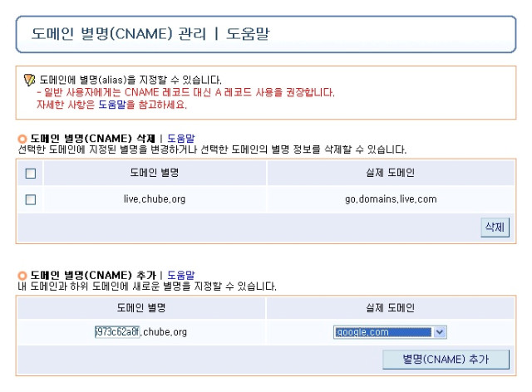532x392 pixels.
Task: Select the live.chube.org alias entry
Action: point(155,199)
